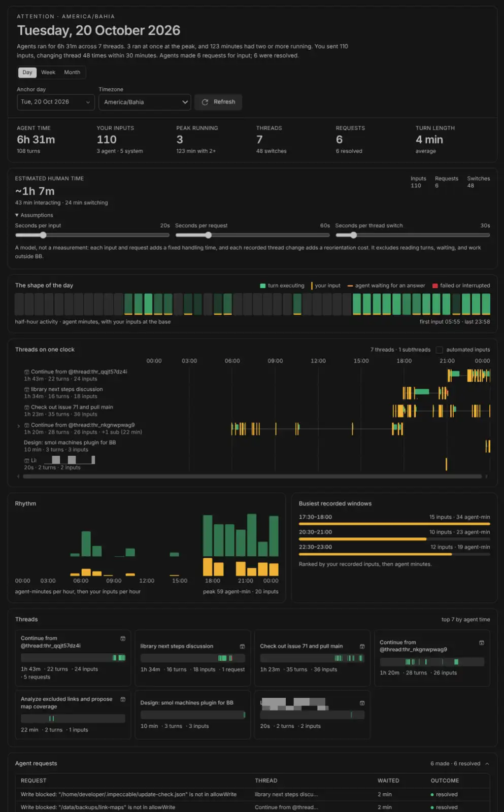This screenshot has width=504, height=812.
Task: Click the threads timeline horizontal scrollbar
Action: 252,477
